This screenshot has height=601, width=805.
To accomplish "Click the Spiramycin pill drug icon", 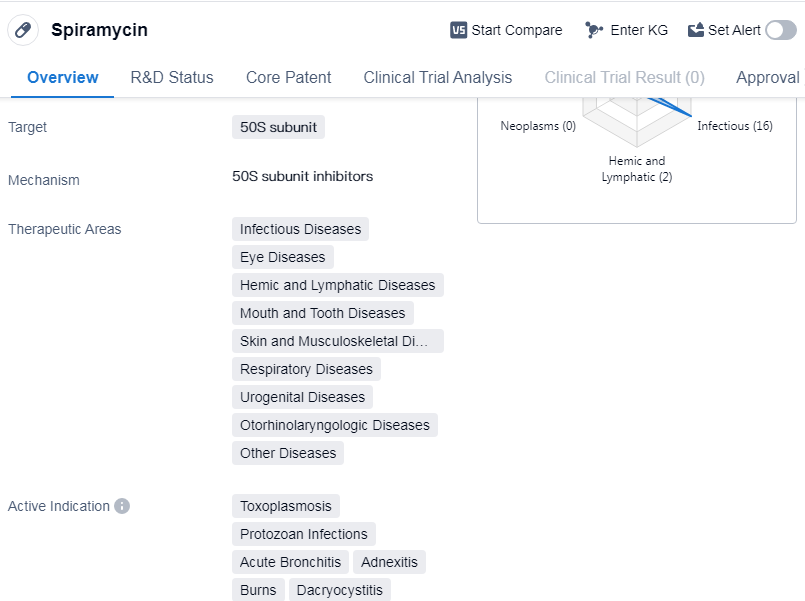I will (24, 30).
